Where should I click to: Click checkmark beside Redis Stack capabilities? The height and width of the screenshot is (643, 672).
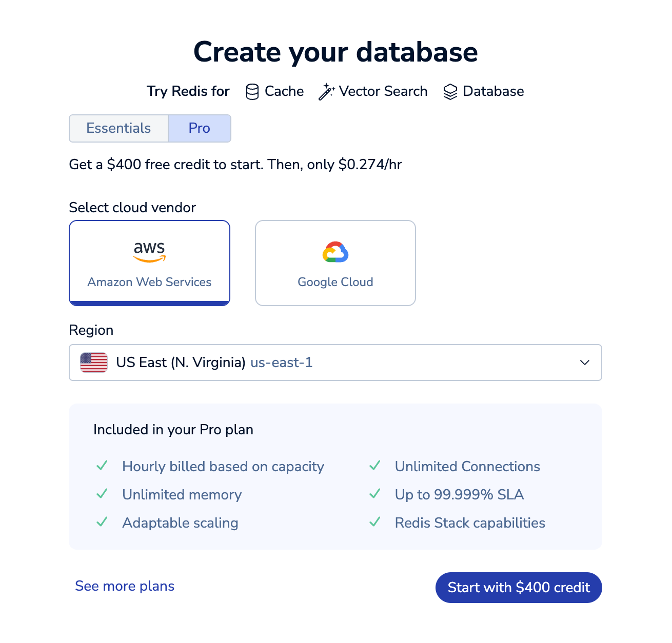coord(375,522)
